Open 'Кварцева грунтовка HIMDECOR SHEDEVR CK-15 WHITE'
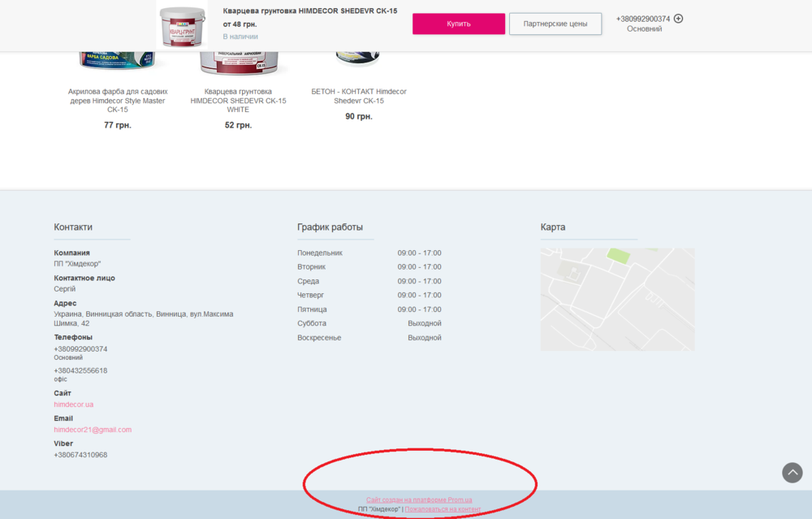This screenshot has height=519, width=812. tap(238, 100)
